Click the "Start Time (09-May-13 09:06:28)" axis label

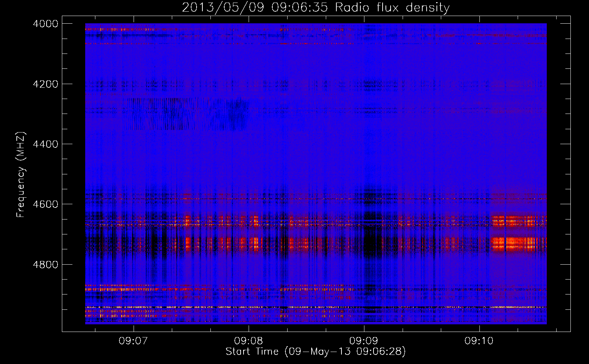[x=316, y=352]
